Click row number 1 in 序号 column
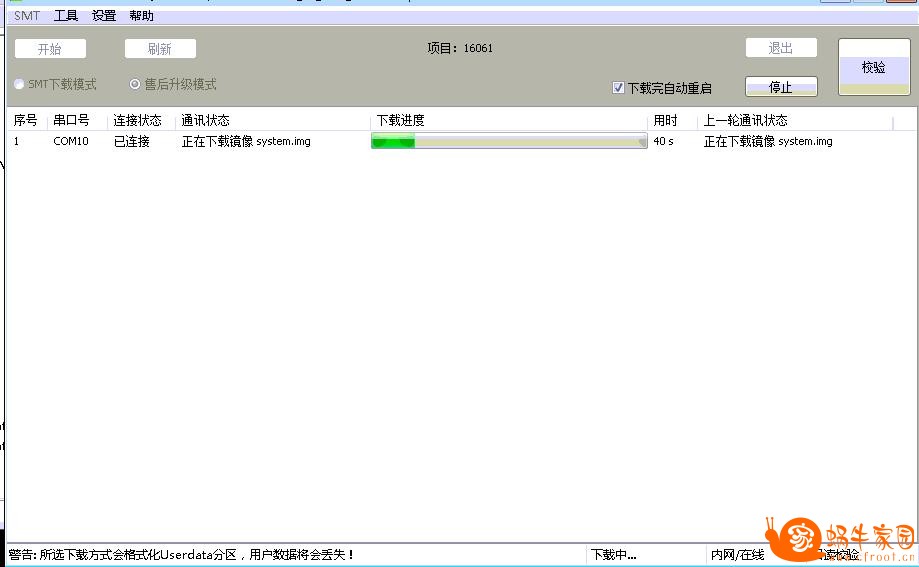919x567 pixels. pyautogui.click(x=16, y=141)
